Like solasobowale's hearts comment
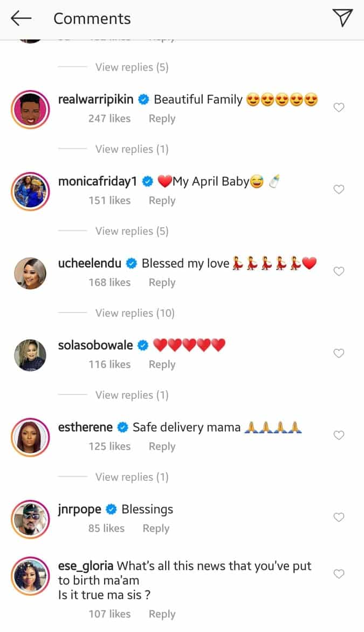The width and height of the screenshot is (364, 632). pos(339,354)
